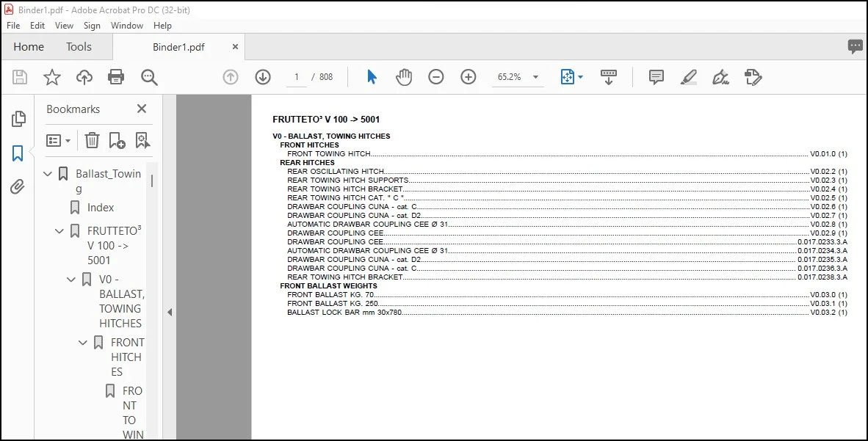
Task: Zoom in with plus button
Action: [x=469, y=77]
